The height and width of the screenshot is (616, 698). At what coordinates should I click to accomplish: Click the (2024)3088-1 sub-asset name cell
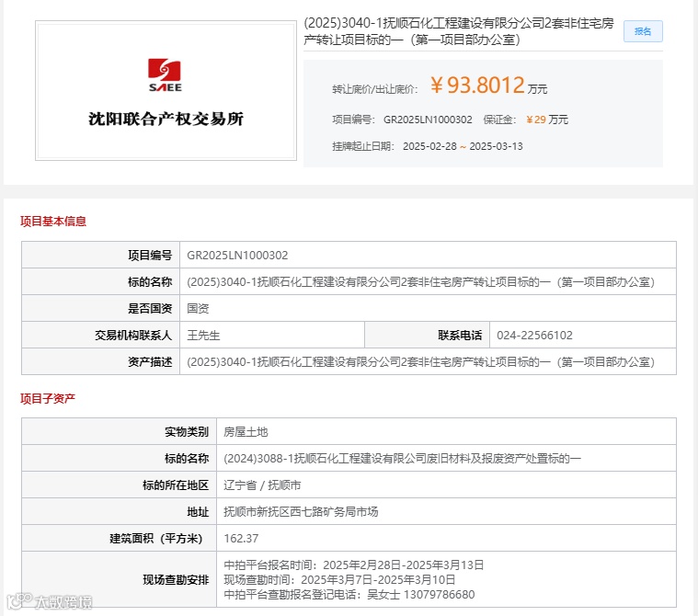click(x=446, y=459)
